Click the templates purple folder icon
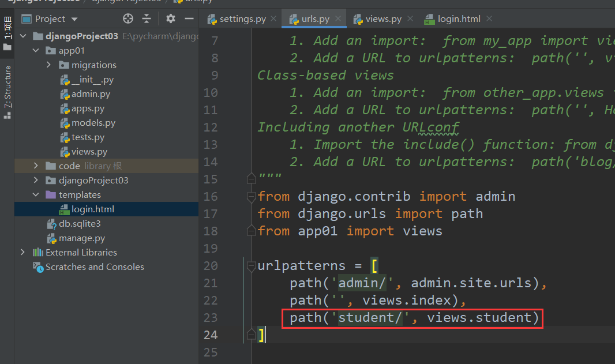Screen dimensions: 615x364 point(51,194)
